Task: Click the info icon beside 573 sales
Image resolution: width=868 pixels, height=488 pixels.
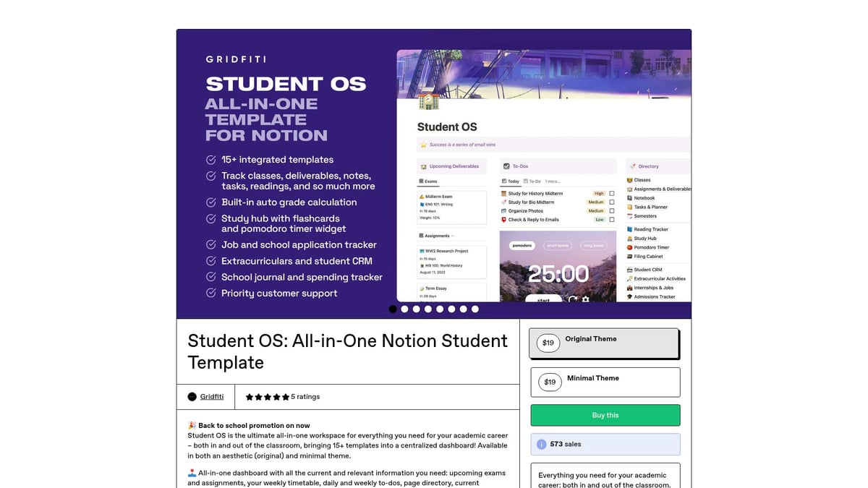Action: (x=542, y=444)
